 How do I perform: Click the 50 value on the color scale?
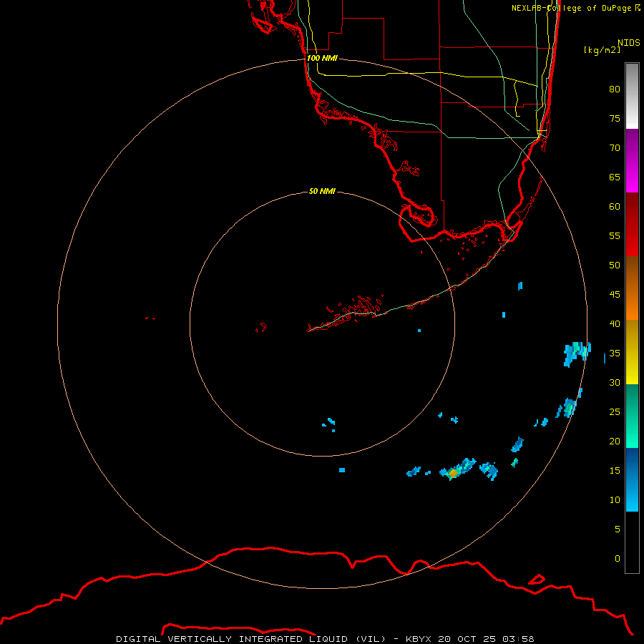click(x=615, y=265)
